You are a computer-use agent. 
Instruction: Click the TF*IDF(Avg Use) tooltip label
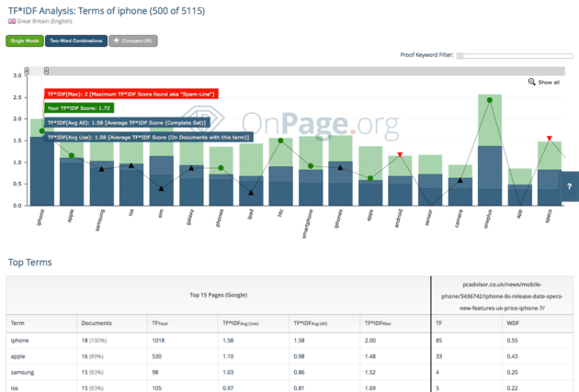click(x=149, y=137)
